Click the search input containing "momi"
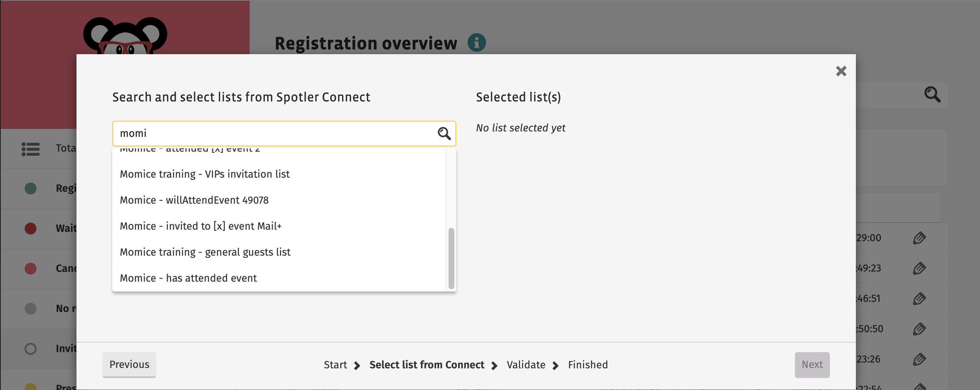980x390 pixels. point(266,133)
